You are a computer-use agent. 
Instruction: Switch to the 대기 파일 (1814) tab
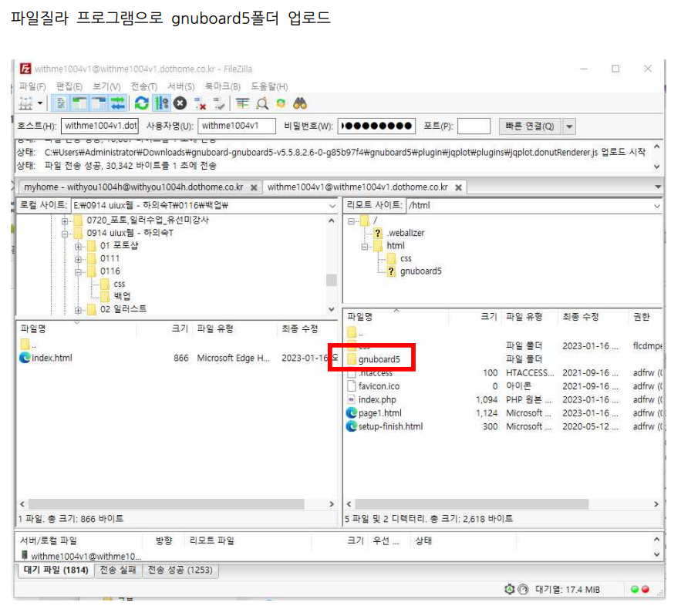[x=56, y=570]
